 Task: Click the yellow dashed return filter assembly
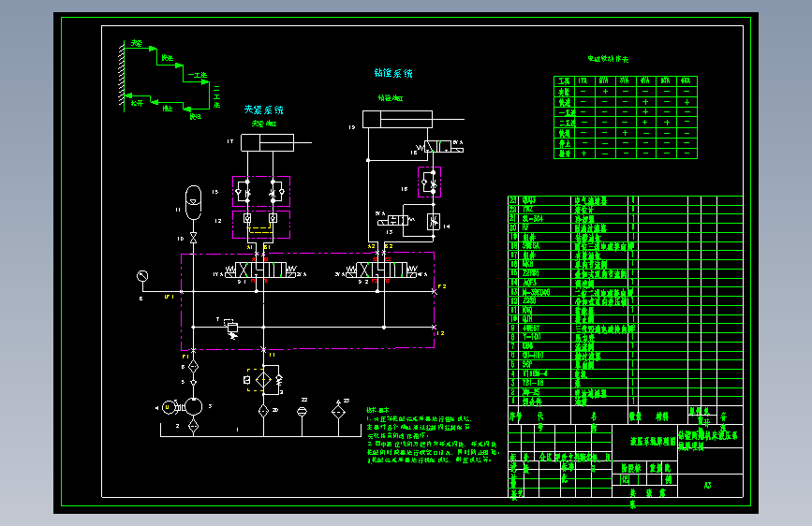[x=263, y=379]
